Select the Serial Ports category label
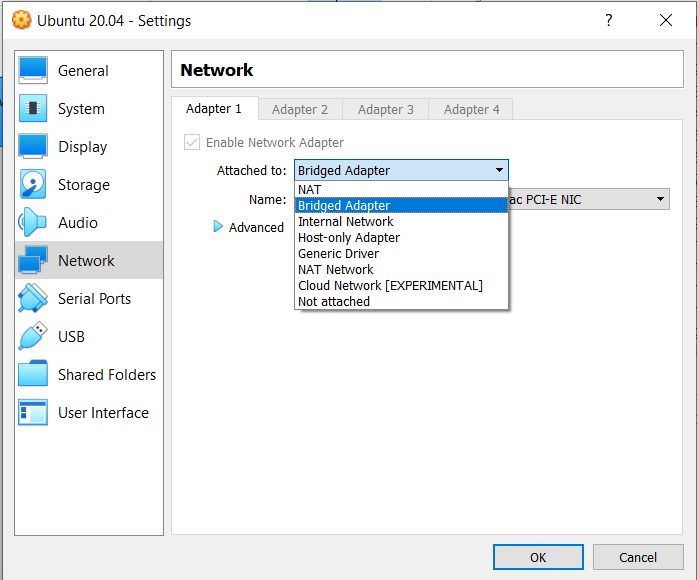This screenshot has height=580, width=697. point(95,299)
